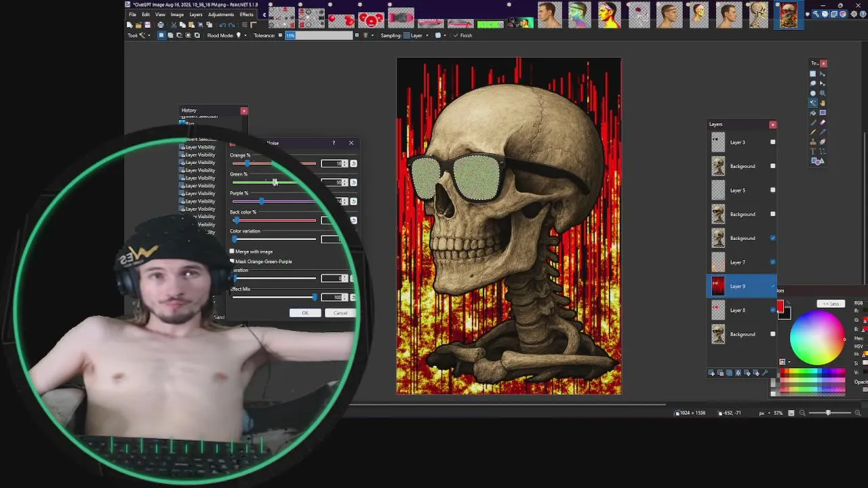Click the Green % value stepper

click(x=344, y=182)
